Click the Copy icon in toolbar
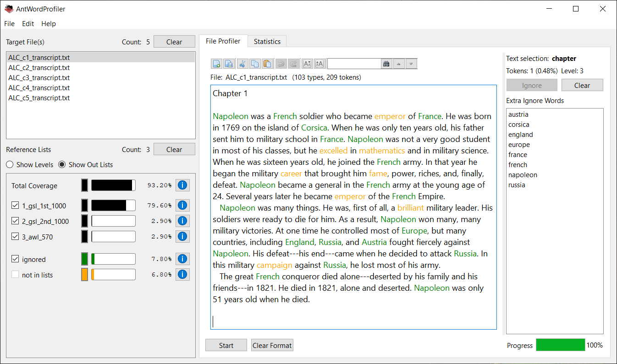Image resolution: width=617 pixels, height=364 pixels. [255, 64]
